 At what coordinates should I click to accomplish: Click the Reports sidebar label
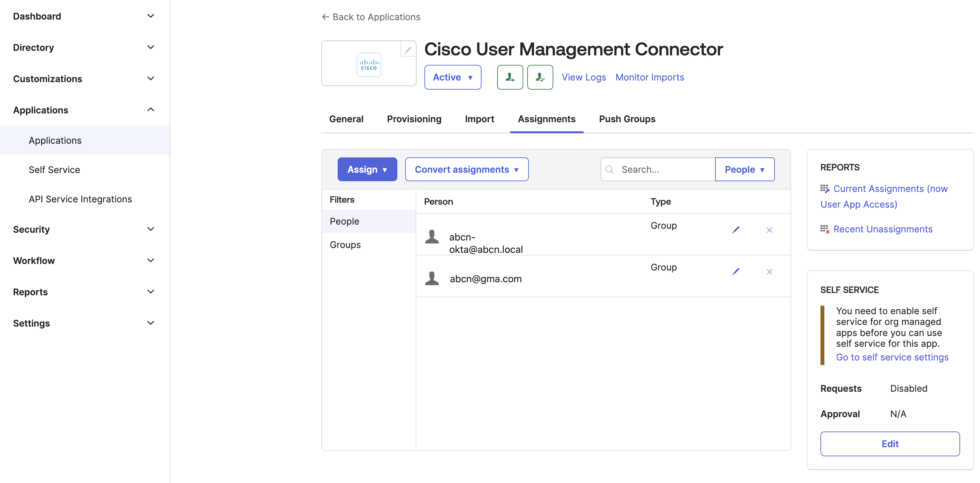click(30, 292)
